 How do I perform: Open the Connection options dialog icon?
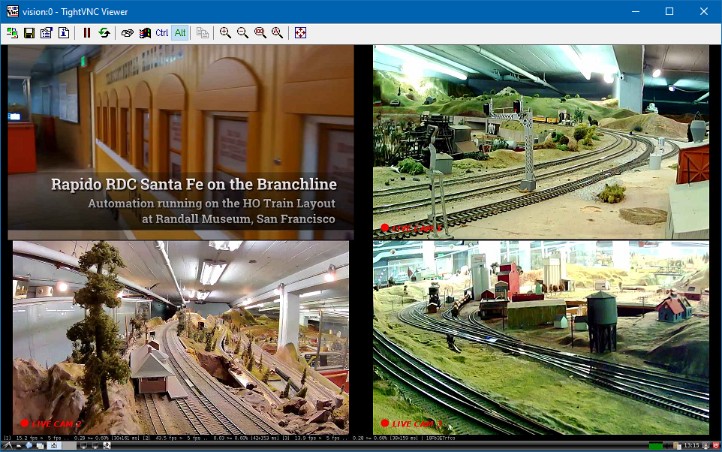[46, 33]
